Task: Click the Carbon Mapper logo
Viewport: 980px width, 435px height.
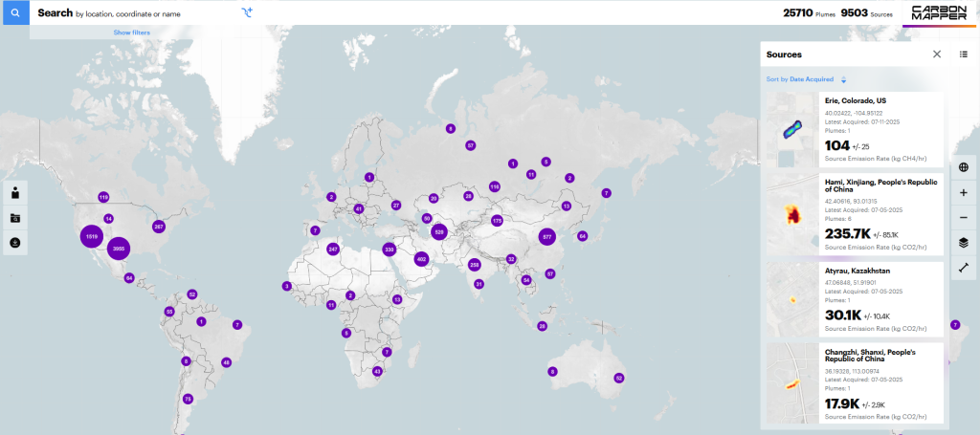Action: coord(938,12)
